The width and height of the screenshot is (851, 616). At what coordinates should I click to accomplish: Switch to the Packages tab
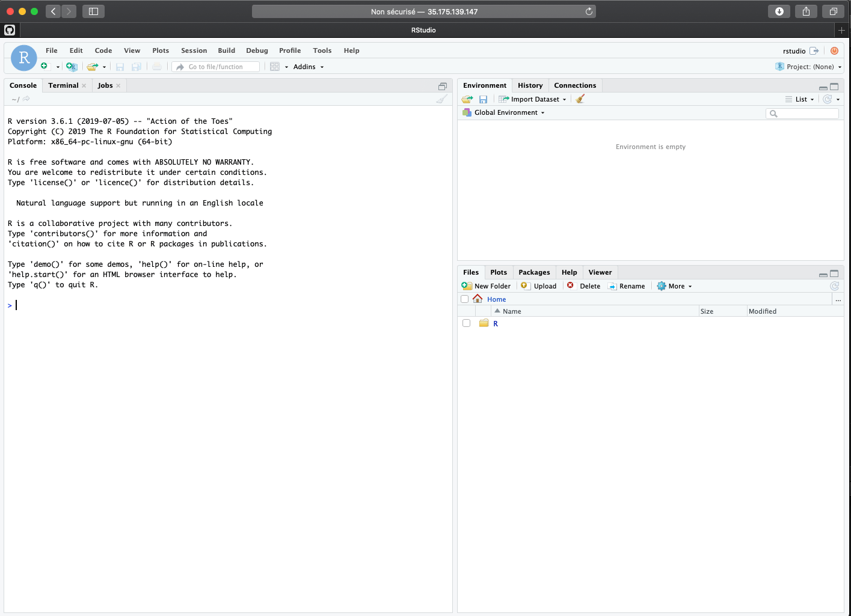coord(534,272)
